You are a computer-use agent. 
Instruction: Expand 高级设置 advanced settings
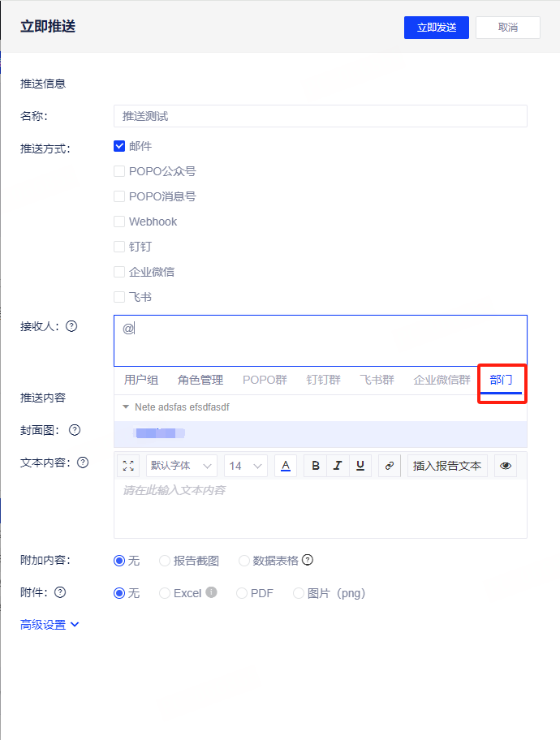click(50, 625)
